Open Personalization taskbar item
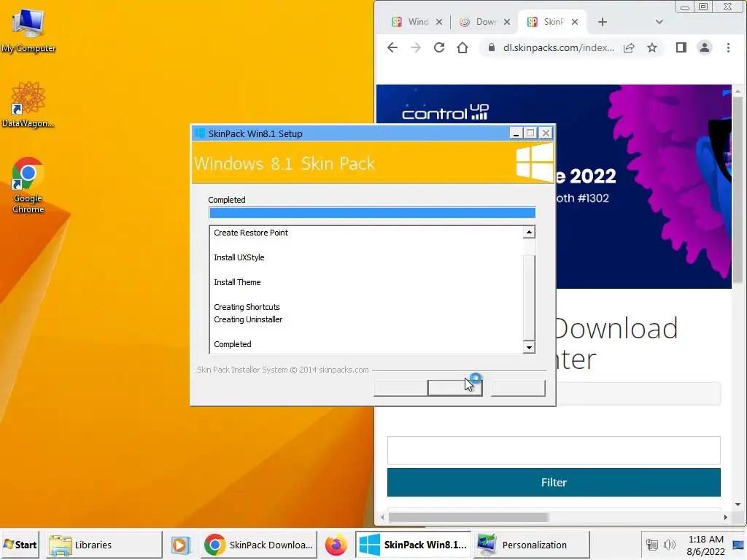Viewport: 747px width, 560px height. [532, 545]
